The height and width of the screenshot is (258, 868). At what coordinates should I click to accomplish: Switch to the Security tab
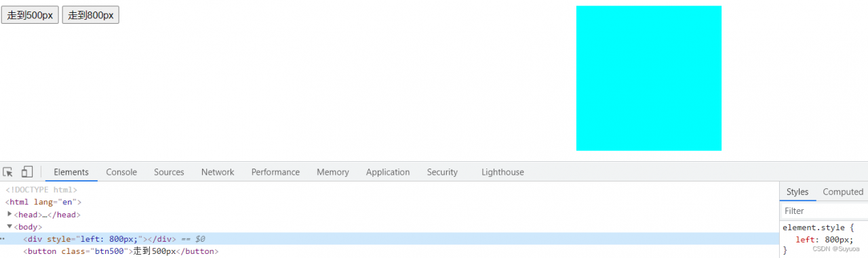(x=442, y=172)
